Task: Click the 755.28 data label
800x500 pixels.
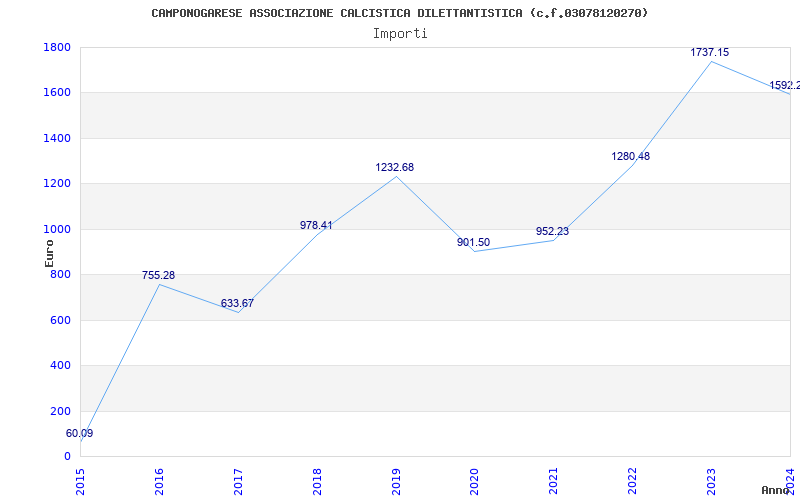Action: (158, 276)
